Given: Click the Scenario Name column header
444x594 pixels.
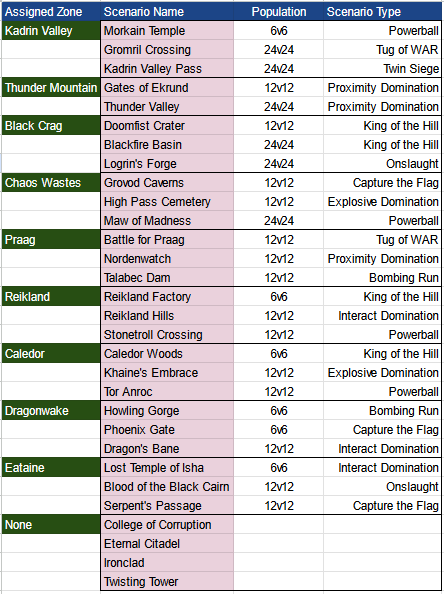Looking at the screenshot, I should 167,12.
